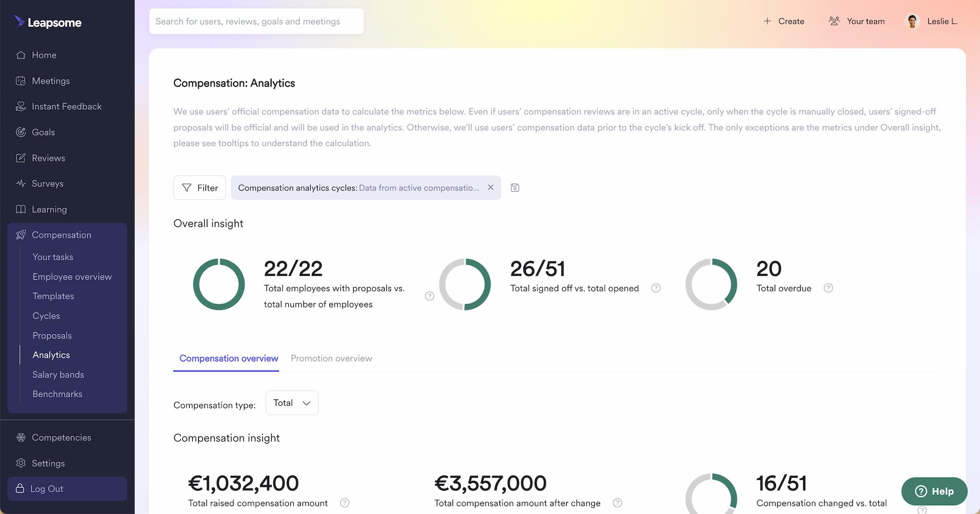Switch to the Promotion overview tab
Screen dimensions: 980x514
pos(331,358)
